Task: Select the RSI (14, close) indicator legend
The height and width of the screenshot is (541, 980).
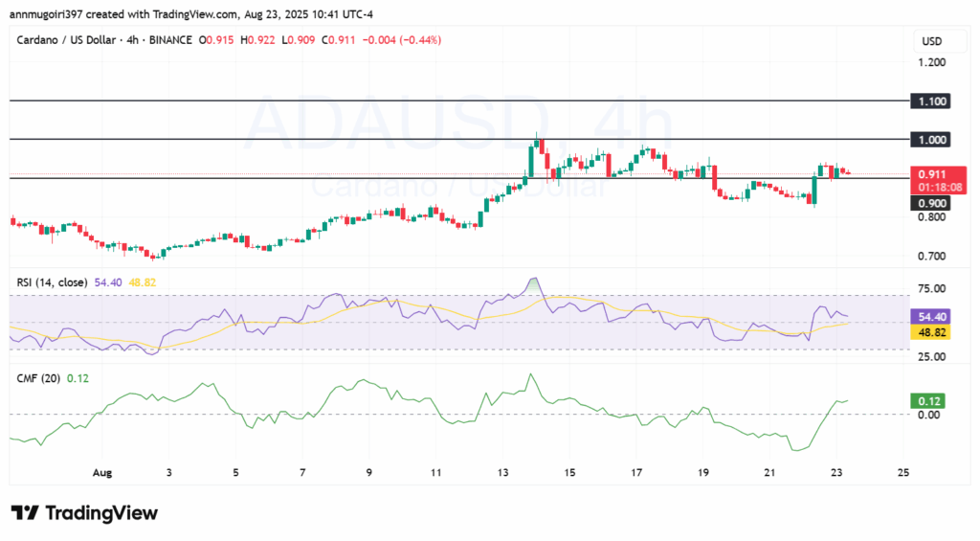Action: click(52, 282)
